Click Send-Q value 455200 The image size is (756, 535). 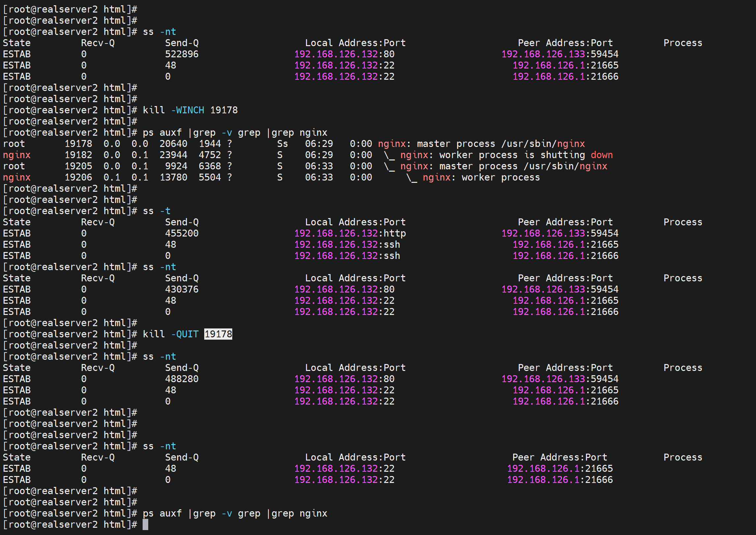tap(182, 233)
